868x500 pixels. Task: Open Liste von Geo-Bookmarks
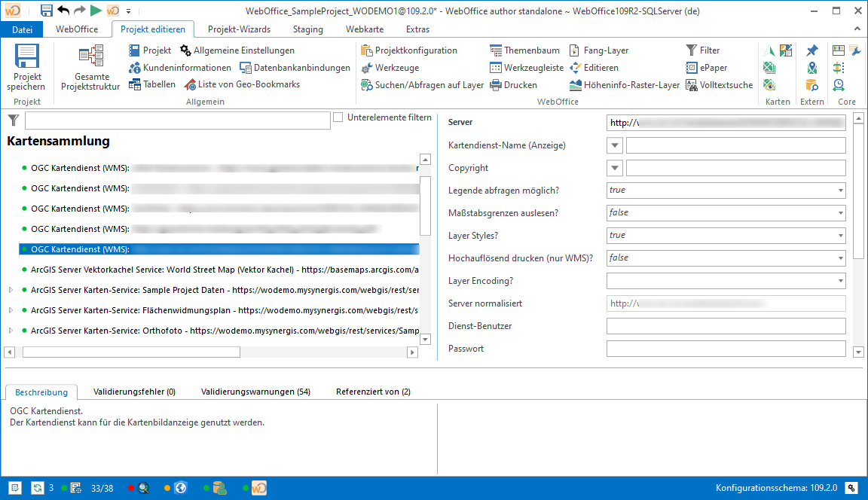(191, 85)
